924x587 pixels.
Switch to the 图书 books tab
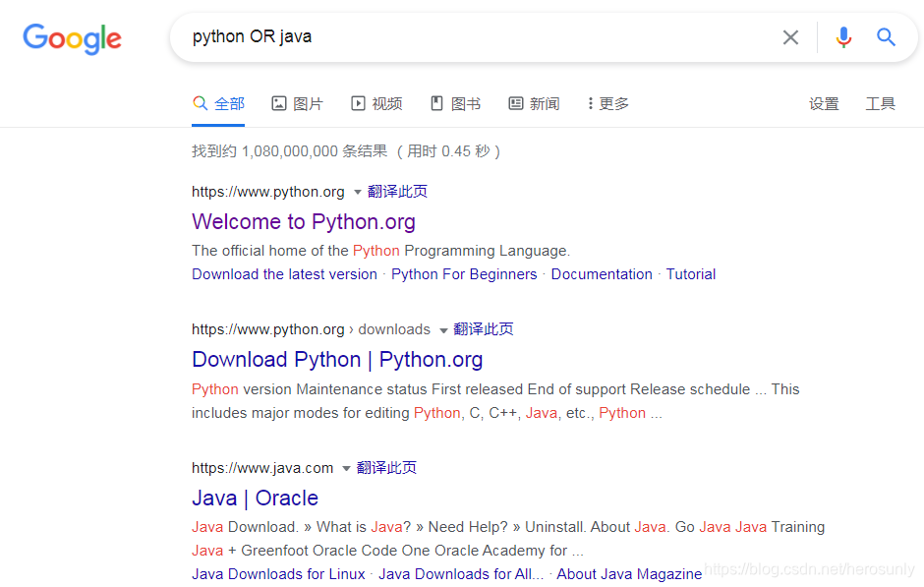tap(455, 104)
